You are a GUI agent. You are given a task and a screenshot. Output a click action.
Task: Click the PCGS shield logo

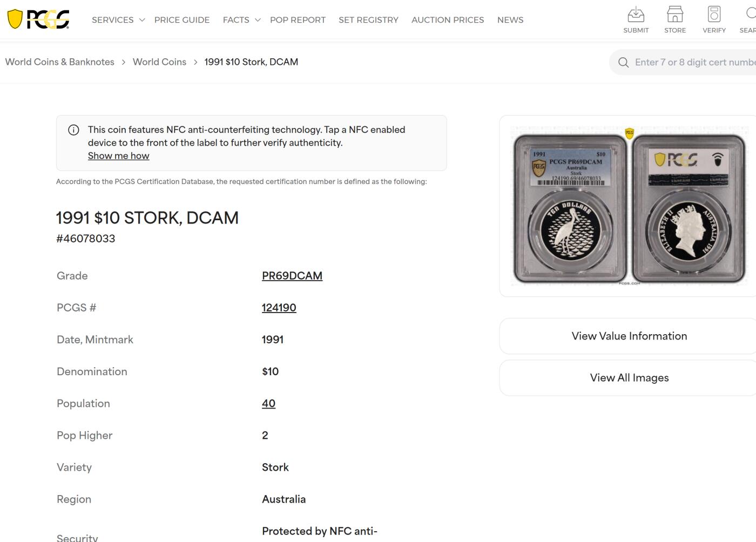tap(38, 19)
